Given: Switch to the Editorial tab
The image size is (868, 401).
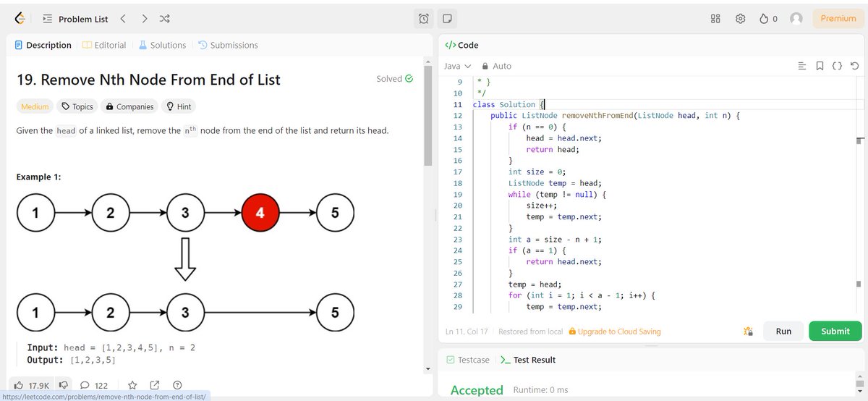Looking at the screenshot, I should (104, 45).
